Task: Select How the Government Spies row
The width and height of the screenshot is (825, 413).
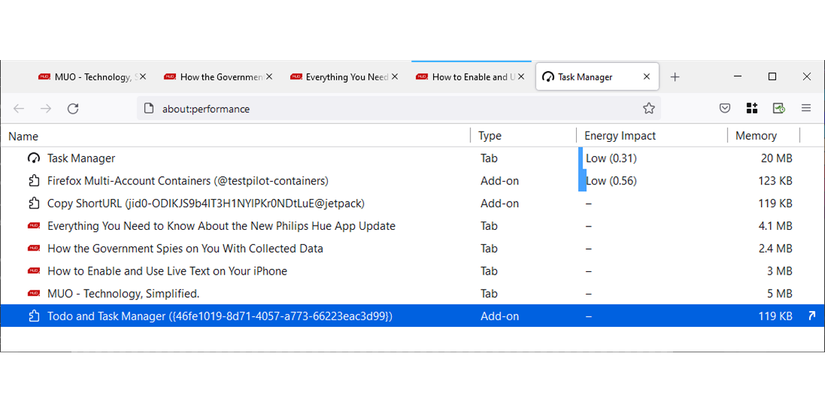Action: tap(412, 248)
